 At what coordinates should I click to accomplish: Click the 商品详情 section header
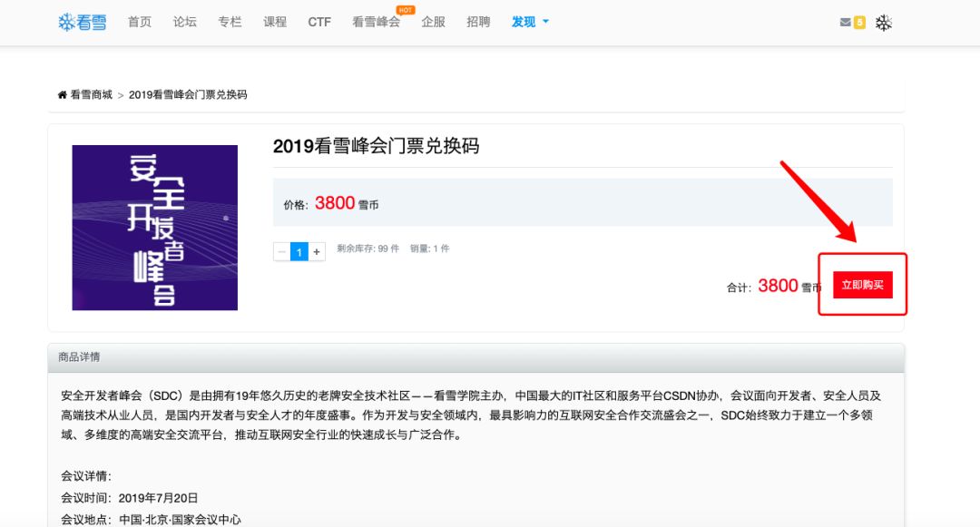pos(476,357)
